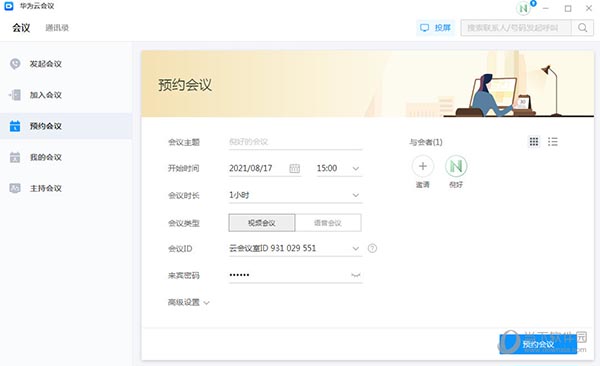Click the 会议主题 input field
600x366 pixels.
click(295, 142)
